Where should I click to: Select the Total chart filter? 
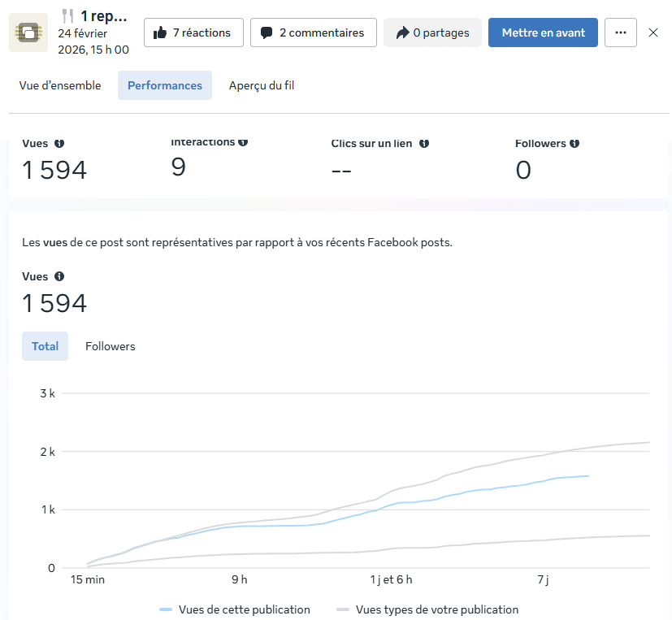click(x=46, y=346)
